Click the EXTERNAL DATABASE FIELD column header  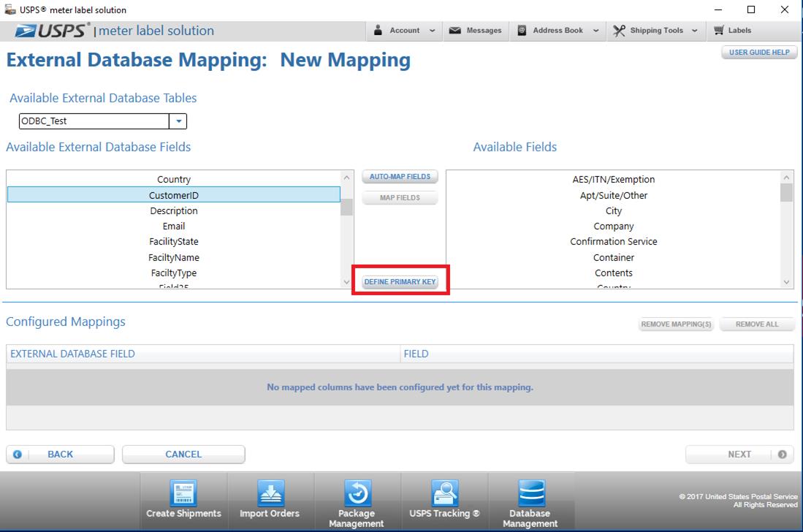(203, 354)
